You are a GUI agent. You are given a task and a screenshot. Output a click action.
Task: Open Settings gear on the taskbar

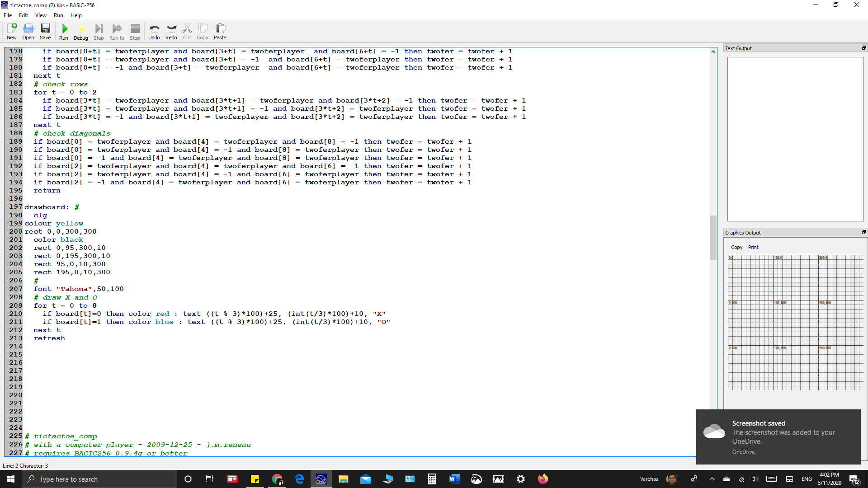click(521, 479)
